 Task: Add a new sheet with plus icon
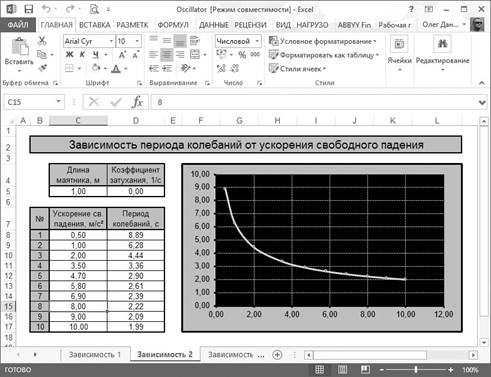point(277,355)
